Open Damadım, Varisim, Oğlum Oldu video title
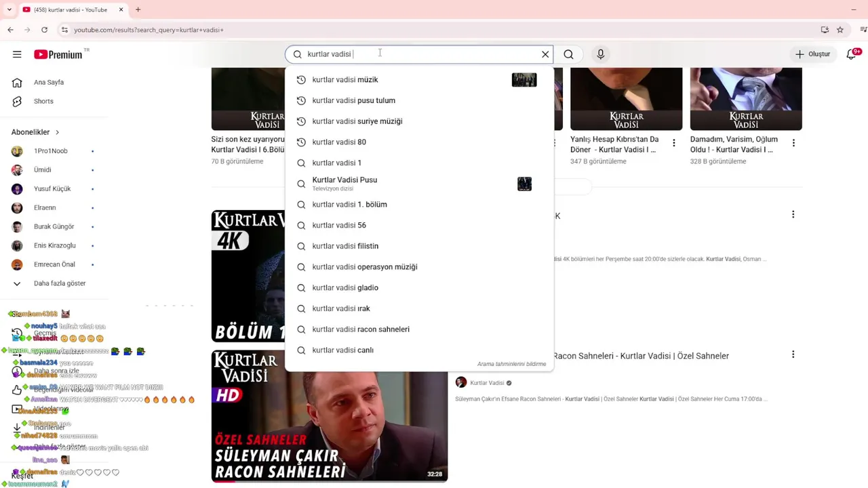The height and width of the screenshot is (488, 868). (734, 144)
